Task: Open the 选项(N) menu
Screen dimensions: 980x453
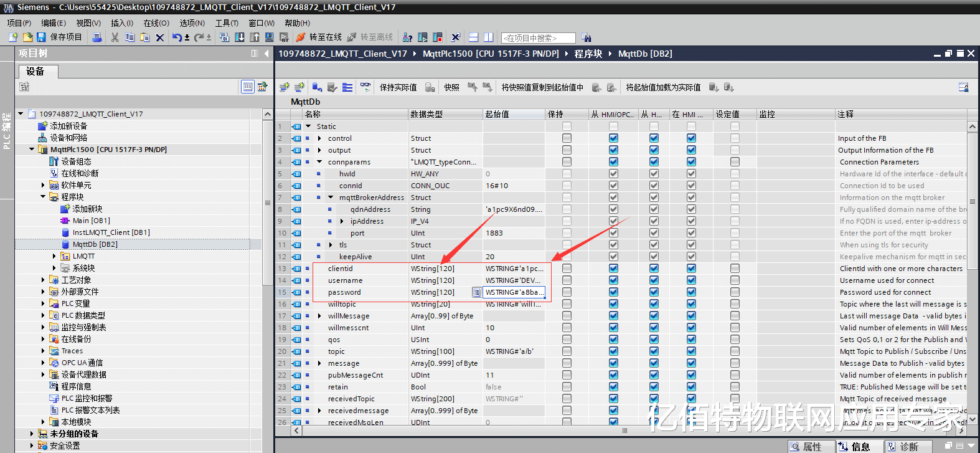Action: pos(192,23)
